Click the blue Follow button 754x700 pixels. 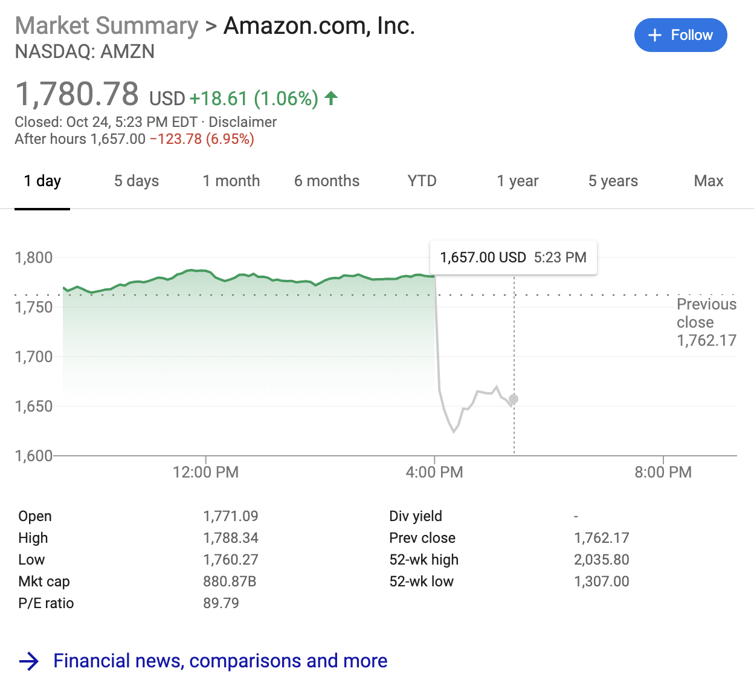[x=680, y=35]
